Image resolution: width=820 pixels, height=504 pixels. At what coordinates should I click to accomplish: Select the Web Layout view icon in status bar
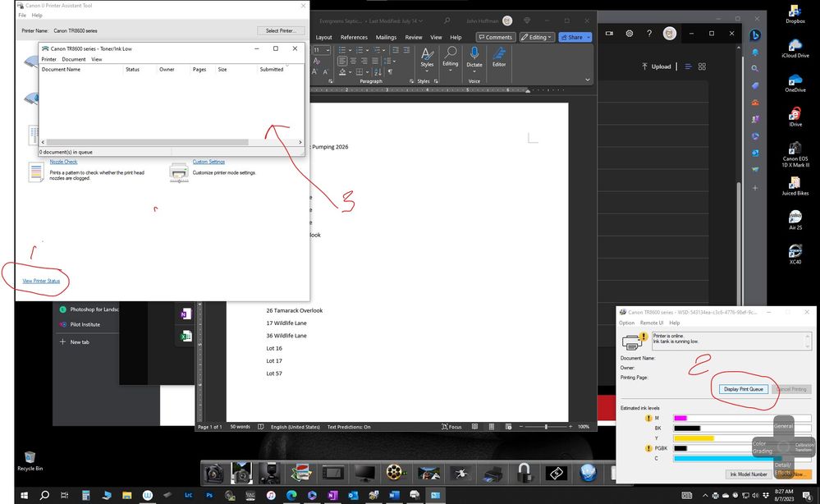point(509,425)
